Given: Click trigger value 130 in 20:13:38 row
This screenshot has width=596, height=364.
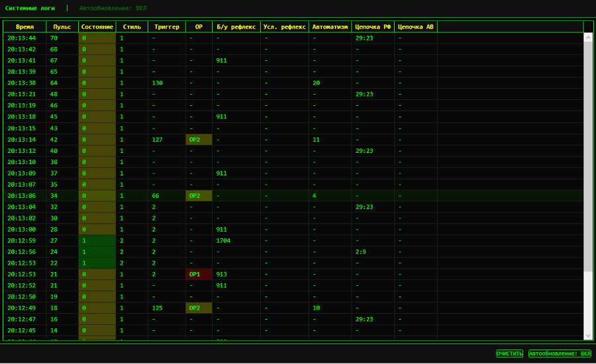Looking at the screenshot, I should [157, 83].
